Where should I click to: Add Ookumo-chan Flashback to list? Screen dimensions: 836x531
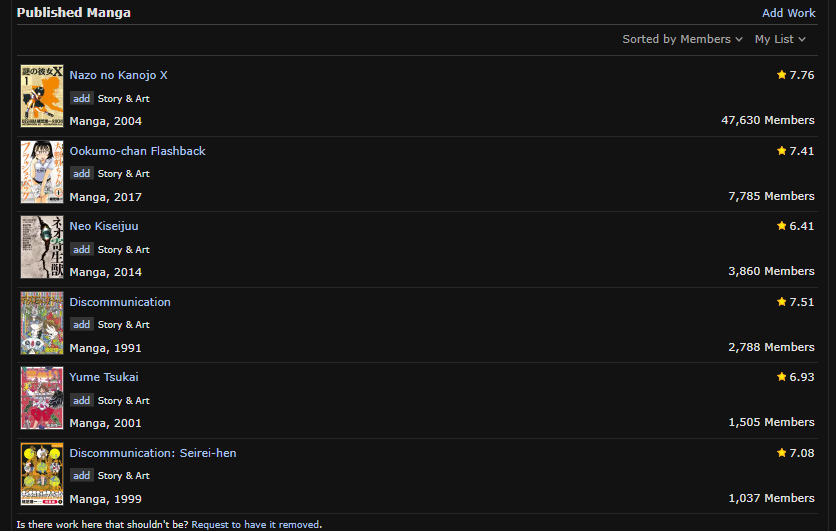pyautogui.click(x=82, y=174)
